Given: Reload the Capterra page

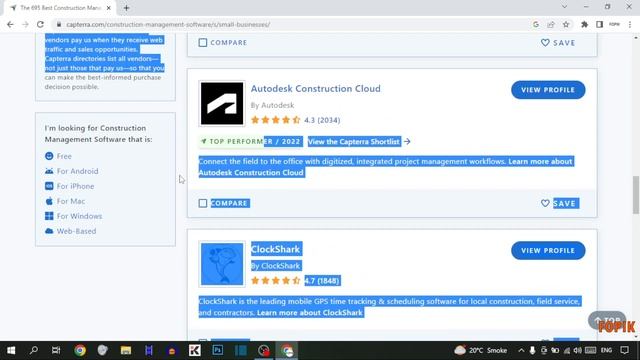Looking at the screenshot, I should tap(40, 24).
